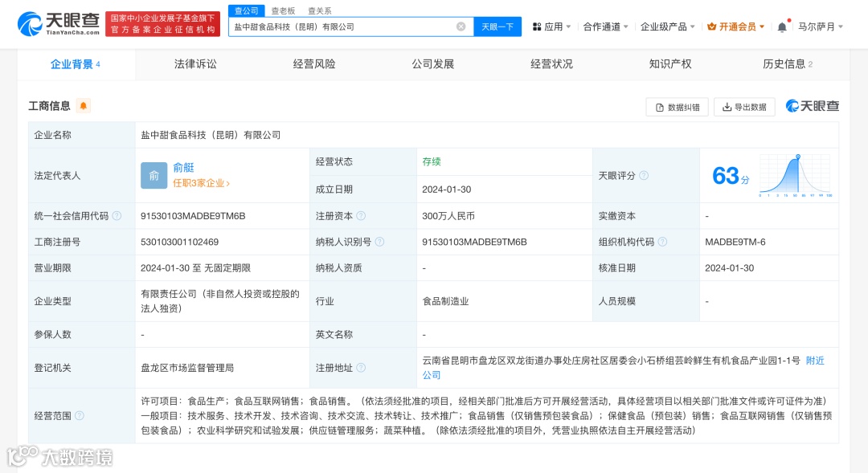The height and width of the screenshot is (473, 868).
Task: Click the TianYanCha logo
Action: [x=58, y=24]
